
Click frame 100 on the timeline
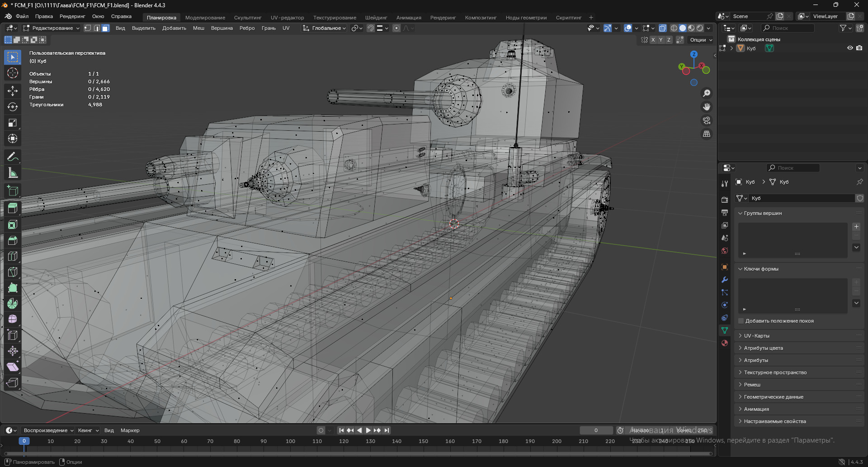290,441
